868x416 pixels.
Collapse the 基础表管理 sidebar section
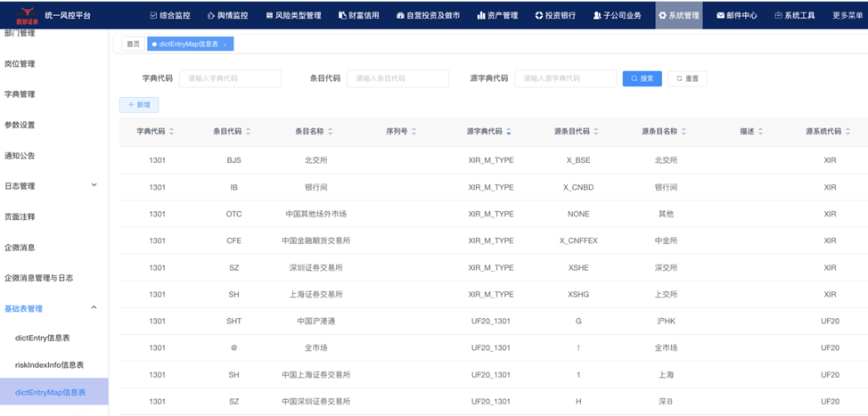click(x=94, y=308)
